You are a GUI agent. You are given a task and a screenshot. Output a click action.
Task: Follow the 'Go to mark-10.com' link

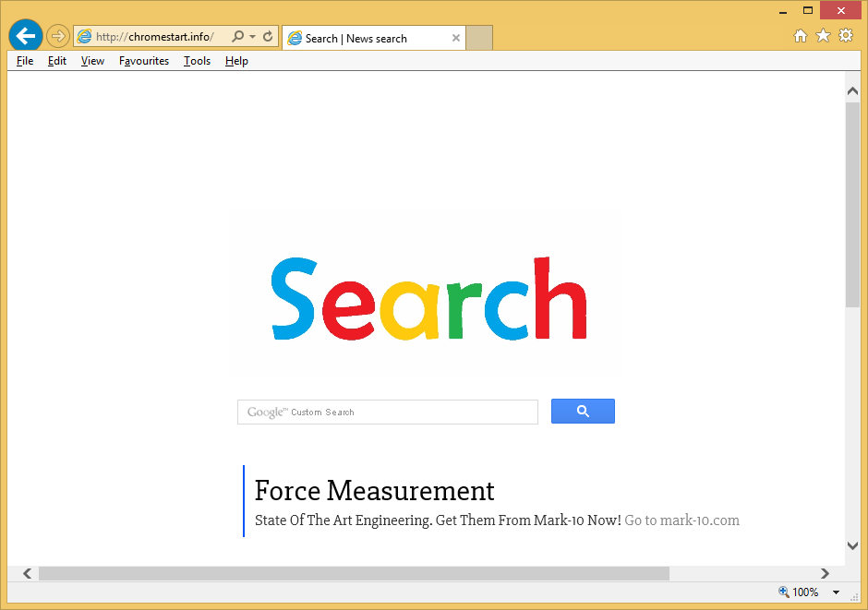[682, 520]
